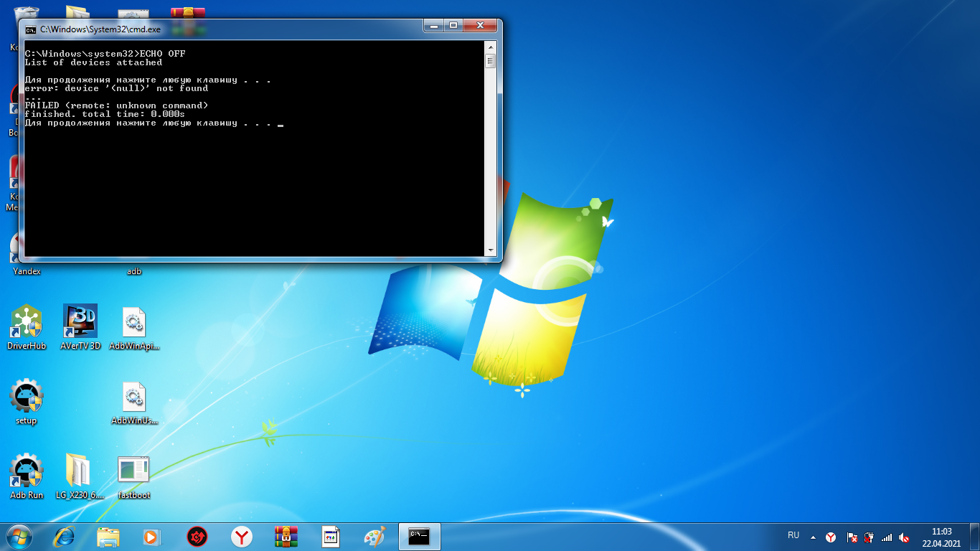
Task: Open the AVerTV 3D desktop shortcut
Action: 80,327
